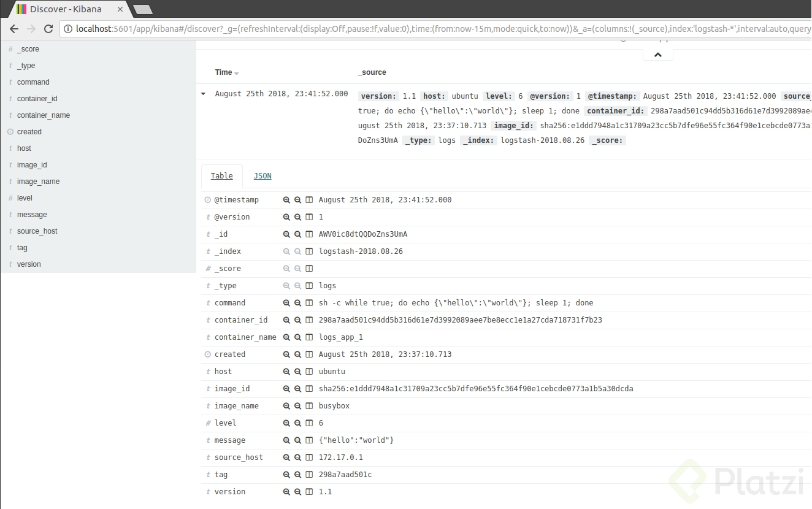Filter out the _id value
This screenshot has width=812, height=509.
click(298, 234)
